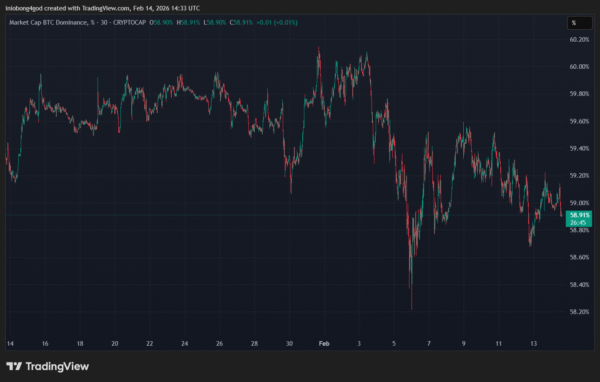Viewport: 600px width, 382px height.
Task: Click the TradingView wordmark at the bottom
Action: [x=57, y=366]
